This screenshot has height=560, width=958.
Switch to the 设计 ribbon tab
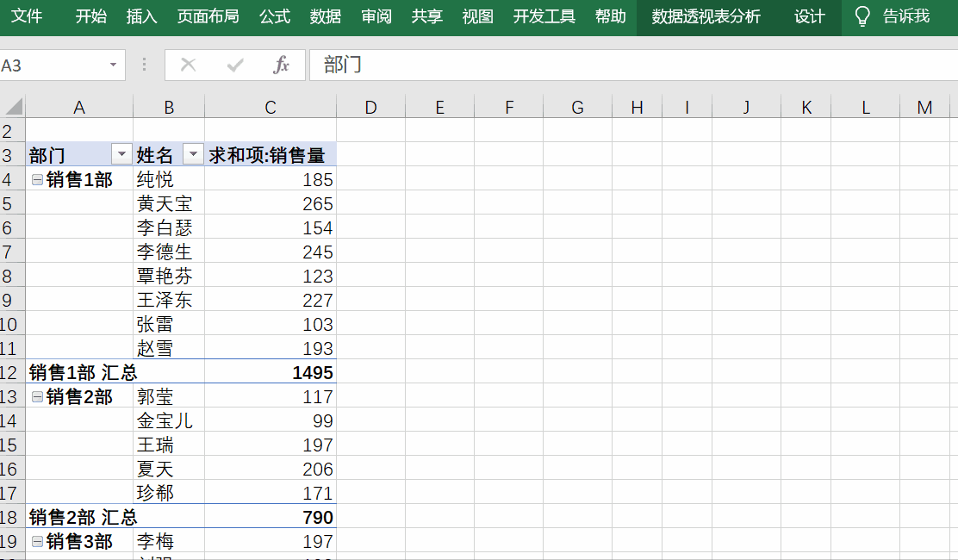[x=808, y=16]
